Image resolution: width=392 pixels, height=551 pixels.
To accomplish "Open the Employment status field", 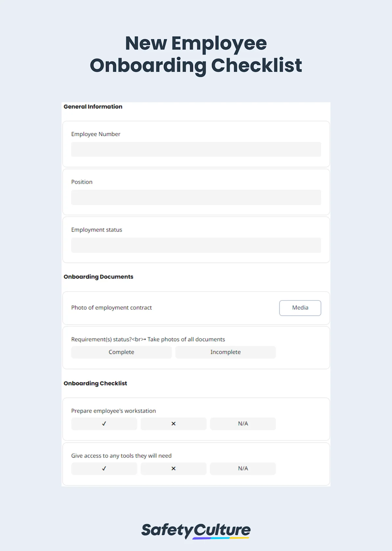I will pos(196,245).
